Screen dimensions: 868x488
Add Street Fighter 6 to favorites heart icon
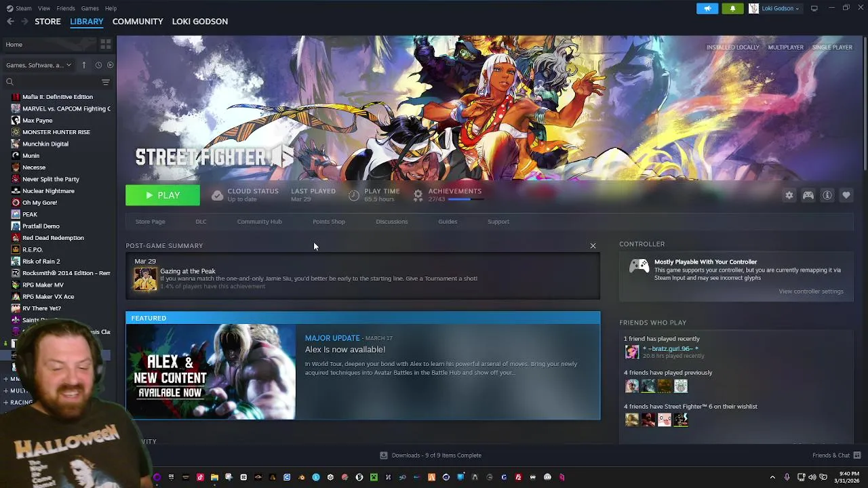[x=846, y=195]
